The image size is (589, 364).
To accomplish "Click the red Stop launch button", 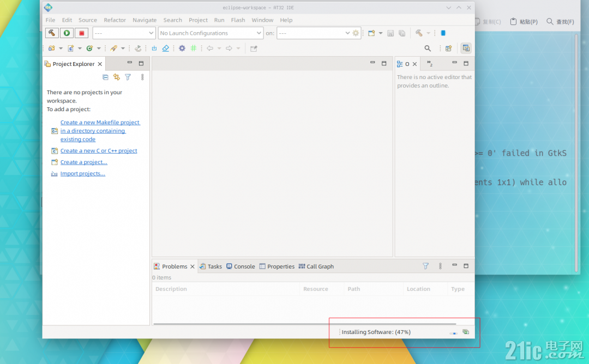I will pos(81,33).
